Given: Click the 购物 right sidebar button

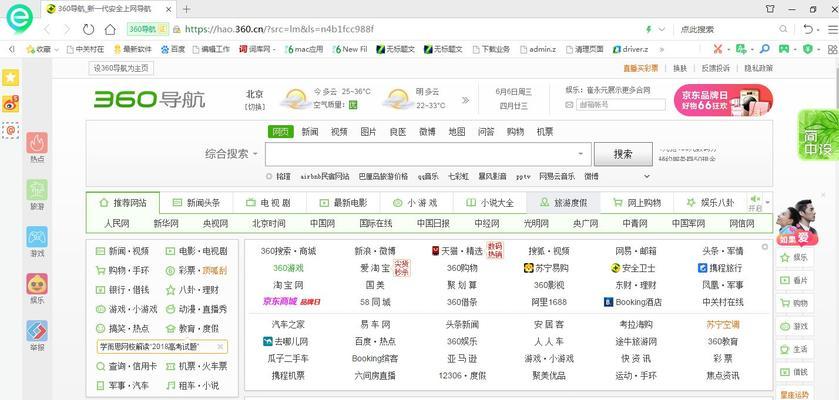Looking at the screenshot, I should [795, 303].
